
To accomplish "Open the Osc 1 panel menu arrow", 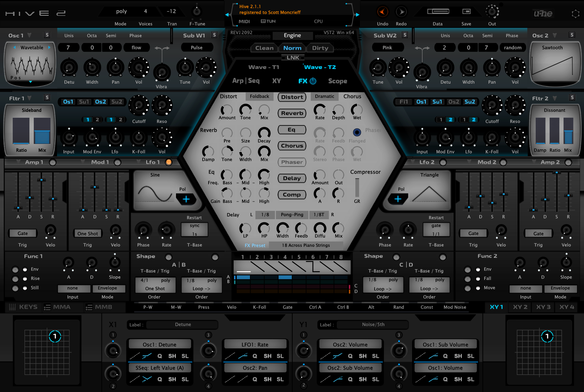I will coord(29,35).
